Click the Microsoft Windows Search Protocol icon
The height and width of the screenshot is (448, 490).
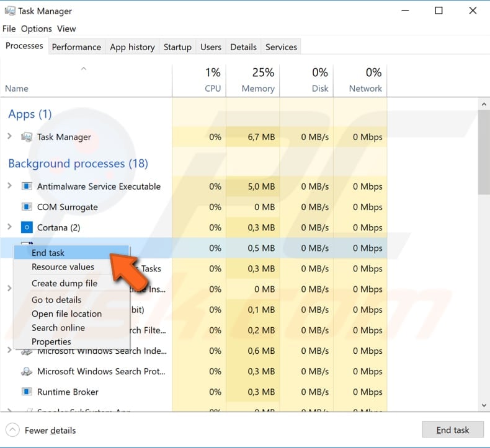click(27, 372)
